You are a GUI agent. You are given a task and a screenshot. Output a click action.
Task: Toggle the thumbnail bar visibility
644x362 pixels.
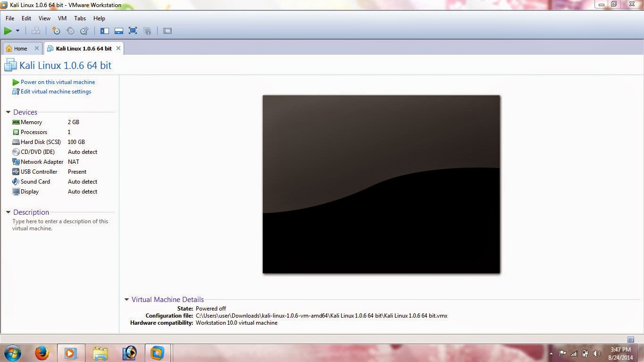pos(118,31)
